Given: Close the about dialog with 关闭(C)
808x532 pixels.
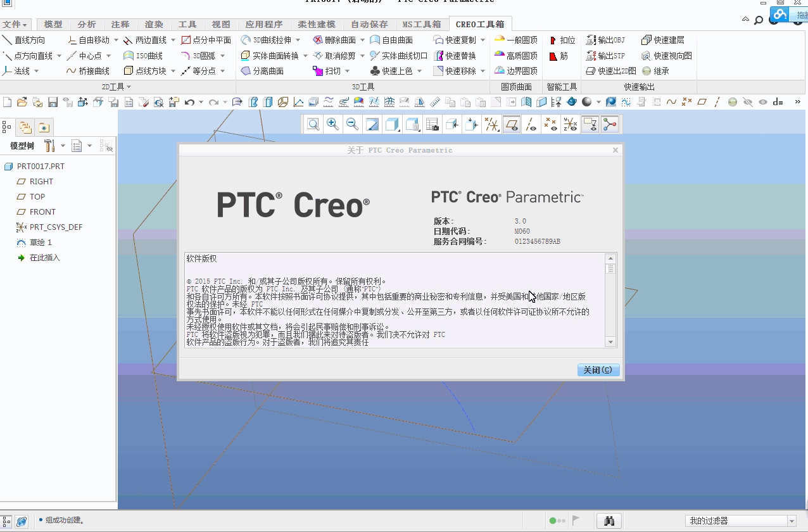Looking at the screenshot, I should (x=598, y=370).
